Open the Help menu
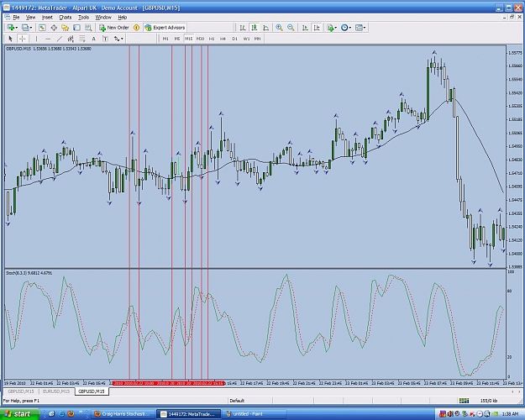The image size is (525, 420). (123, 17)
